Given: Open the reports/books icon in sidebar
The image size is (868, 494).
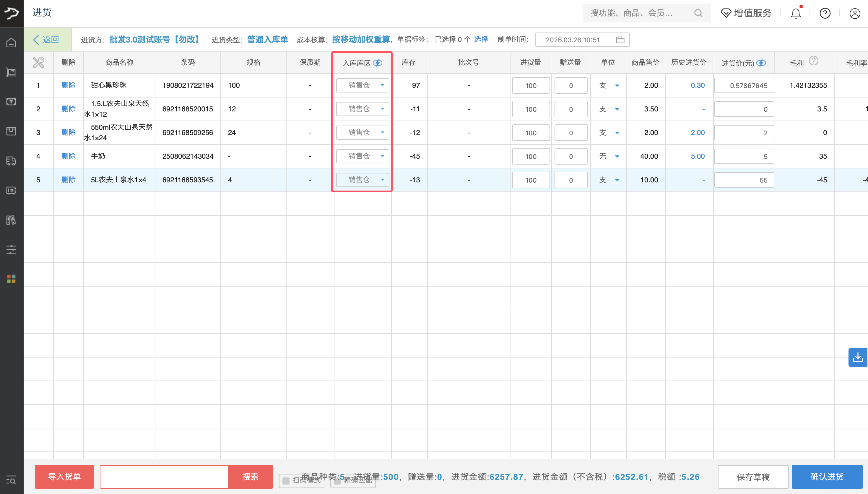Looking at the screenshot, I should coord(11,220).
